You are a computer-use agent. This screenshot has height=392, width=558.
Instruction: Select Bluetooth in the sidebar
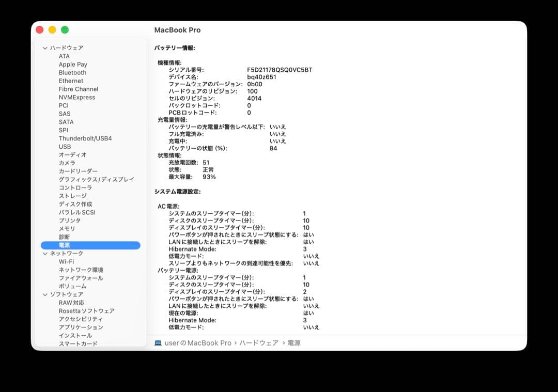(72, 72)
